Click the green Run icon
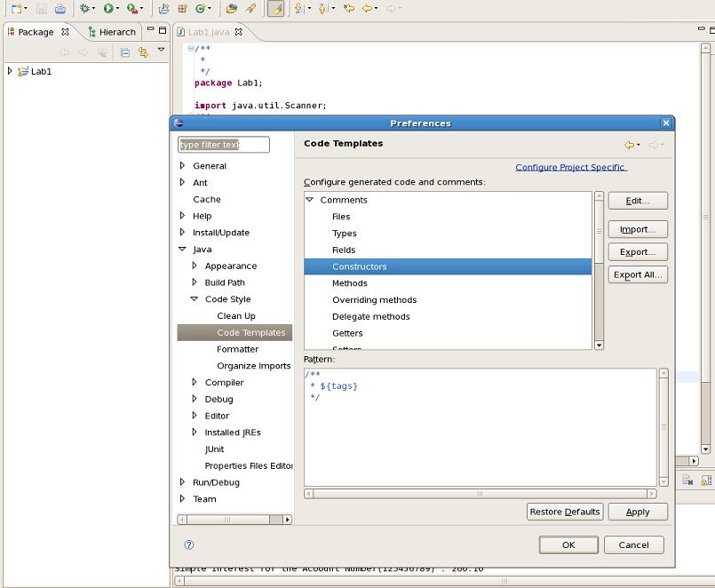The image size is (715, 588). [x=107, y=9]
